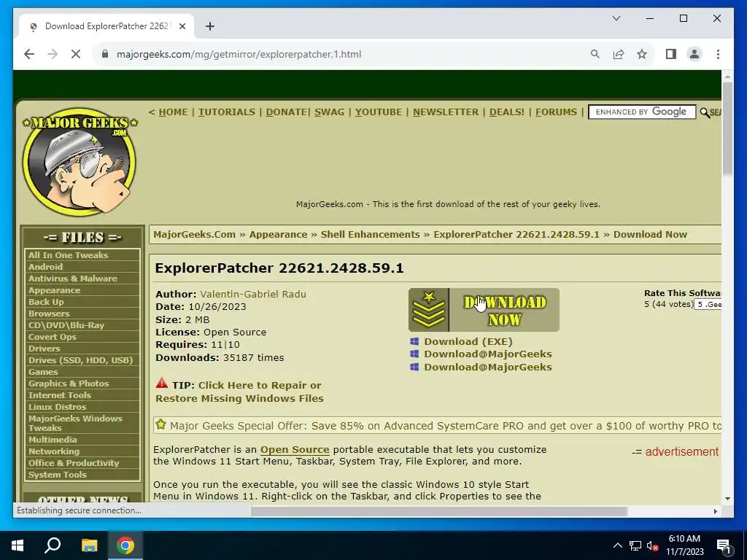Stop page loading with the X button
Screen dimensions: 747x560
point(76,54)
